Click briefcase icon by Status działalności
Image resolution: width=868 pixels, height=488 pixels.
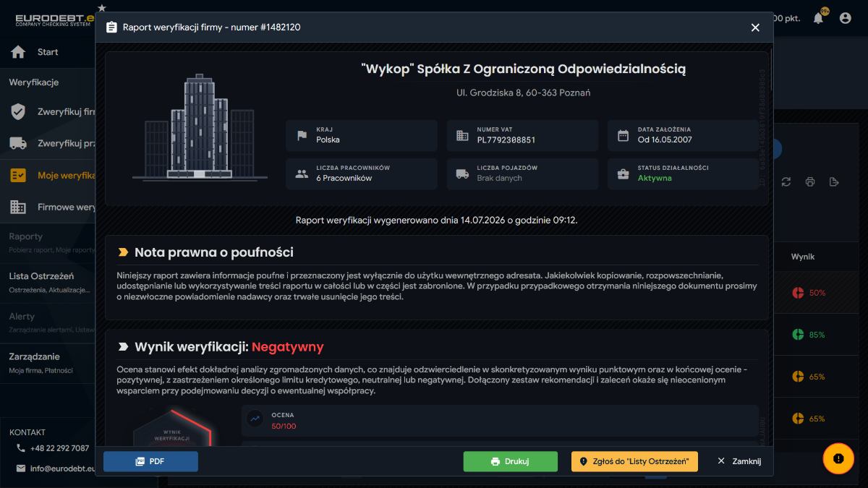(x=623, y=174)
